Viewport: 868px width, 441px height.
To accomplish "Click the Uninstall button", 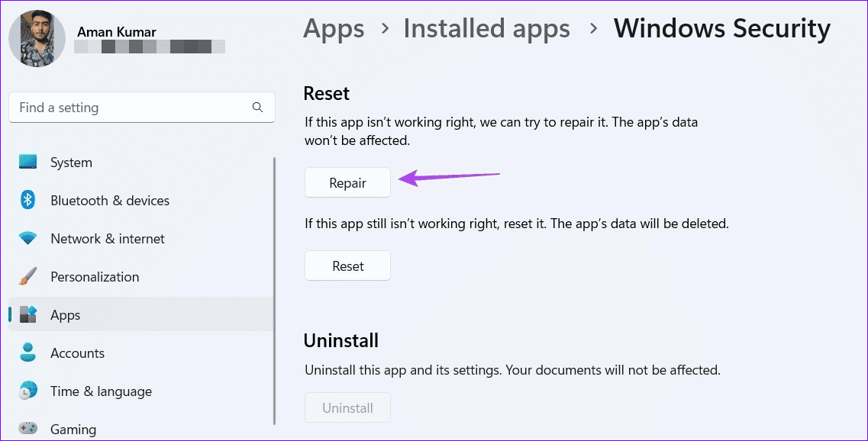I will coord(347,407).
